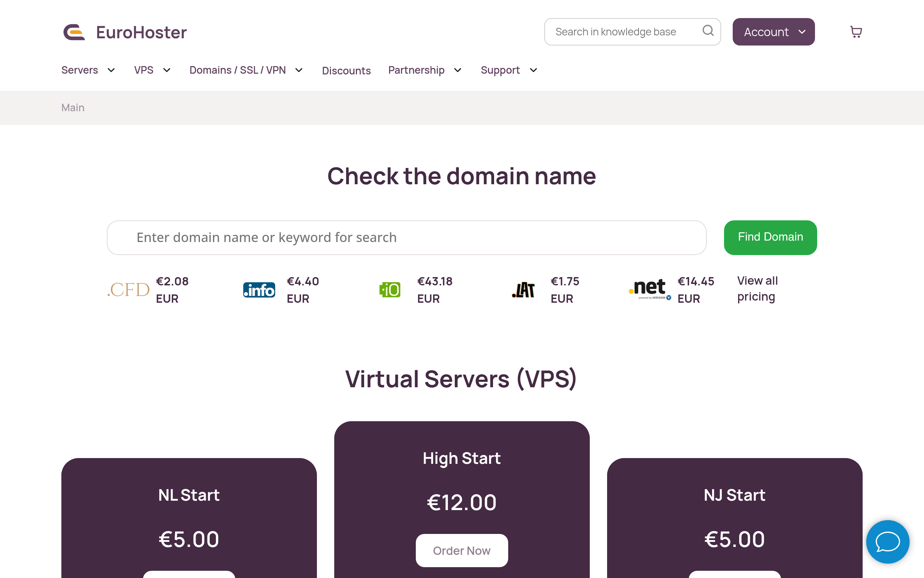924x578 pixels.
Task: Click Order Now on High Start plan
Action: (462, 551)
